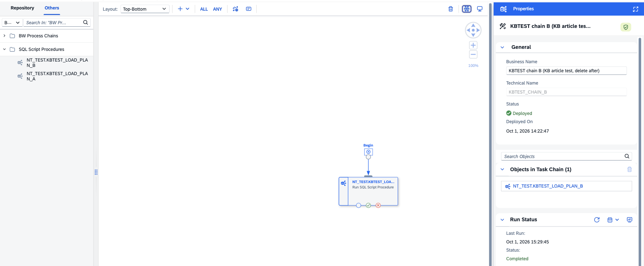Open the search scope dropdown in left panel
The width and height of the screenshot is (644, 266).
point(12,23)
